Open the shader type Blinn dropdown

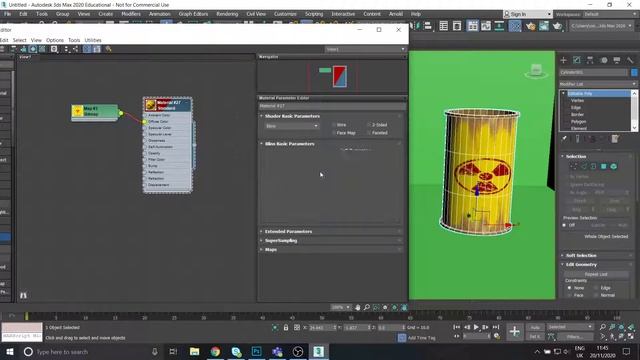pyautogui.click(x=291, y=126)
